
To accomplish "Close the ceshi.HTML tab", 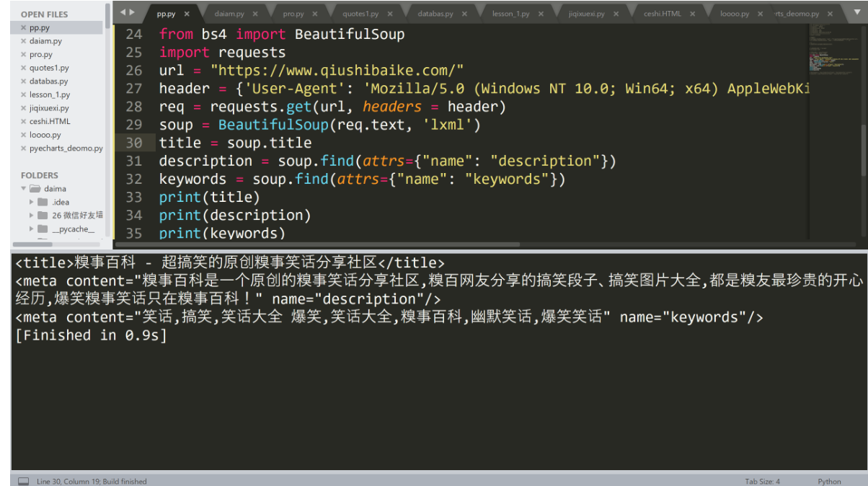I will [692, 14].
